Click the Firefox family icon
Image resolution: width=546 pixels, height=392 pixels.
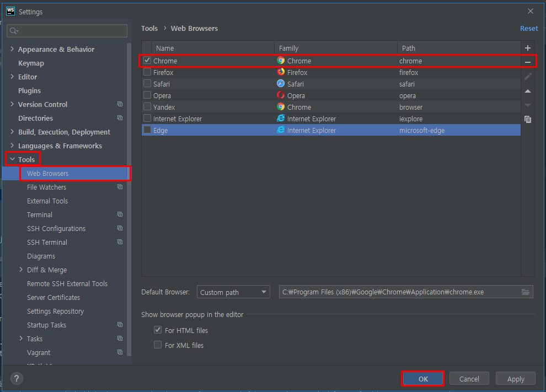(x=281, y=72)
